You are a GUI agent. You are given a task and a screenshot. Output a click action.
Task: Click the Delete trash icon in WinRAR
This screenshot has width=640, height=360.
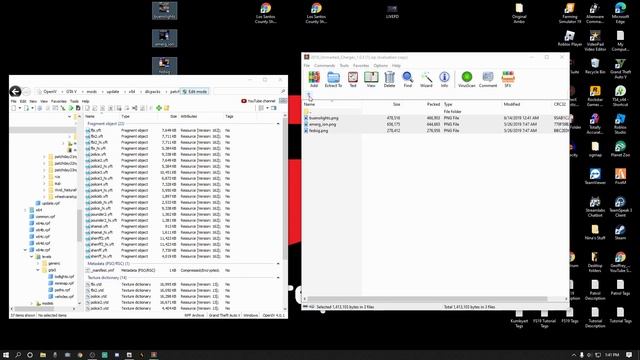389,79
